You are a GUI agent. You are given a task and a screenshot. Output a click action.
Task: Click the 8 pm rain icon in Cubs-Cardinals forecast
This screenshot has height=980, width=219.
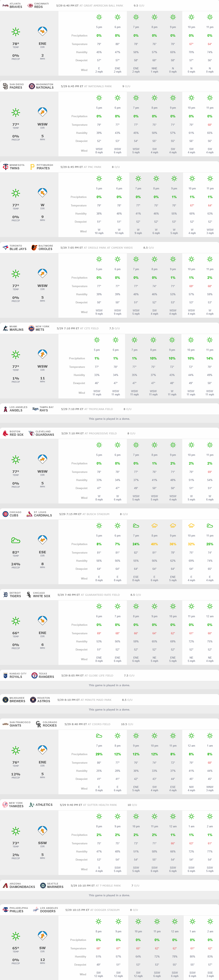point(154,526)
